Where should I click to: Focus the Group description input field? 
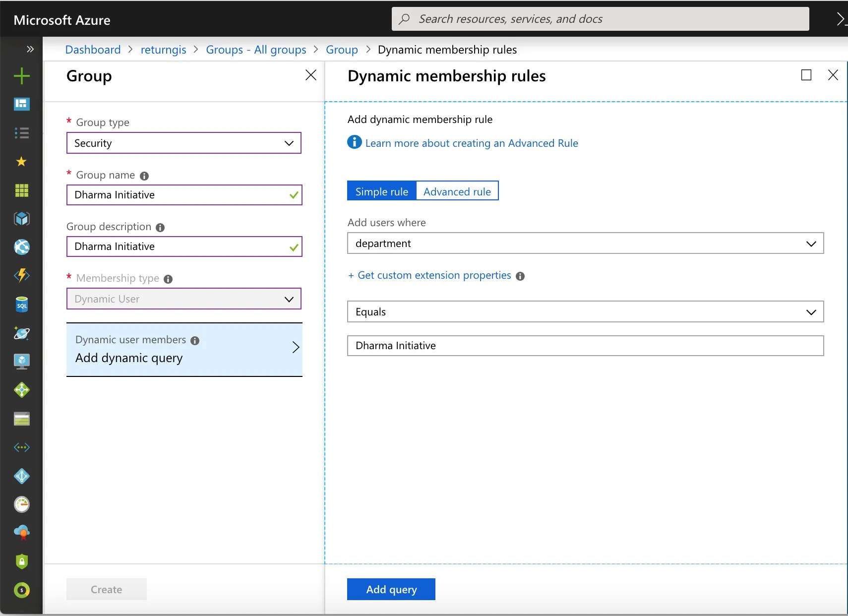coord(184,246)
